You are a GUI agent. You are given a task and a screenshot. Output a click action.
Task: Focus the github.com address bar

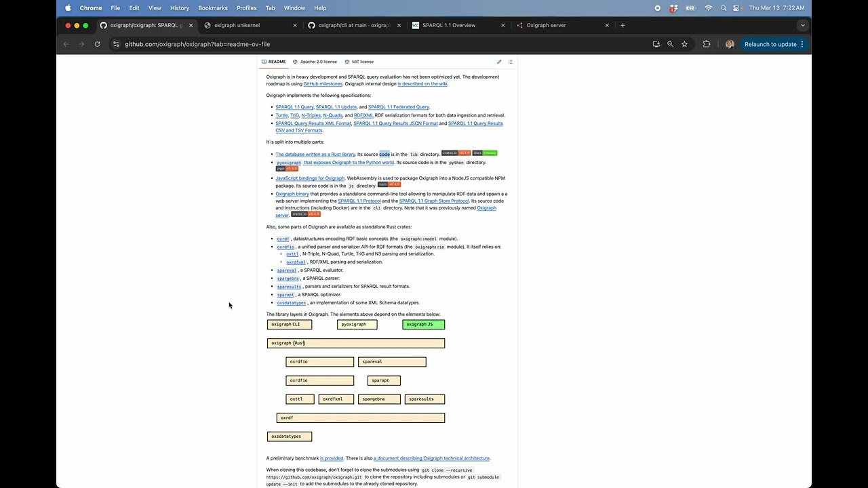380,44
